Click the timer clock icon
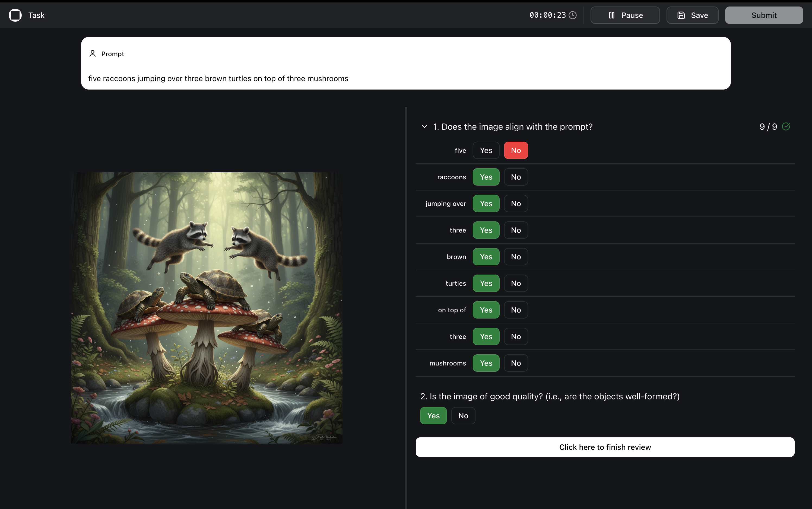812x509 pixels. 573,15
